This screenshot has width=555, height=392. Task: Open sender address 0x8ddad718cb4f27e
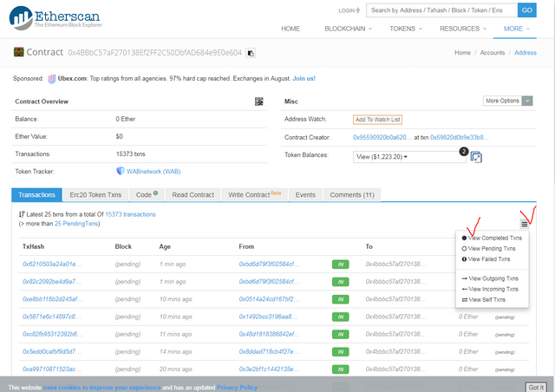(x=269, y=351)
